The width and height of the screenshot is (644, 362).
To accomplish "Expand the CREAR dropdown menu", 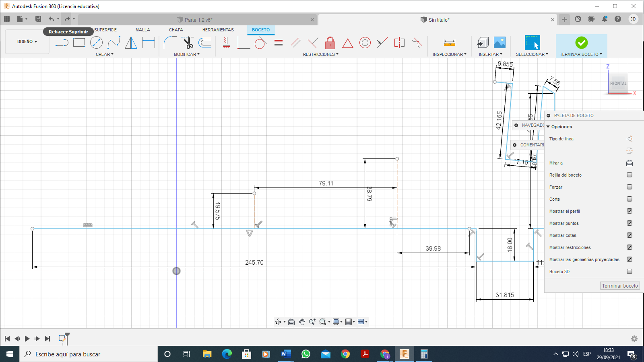I will 105,54.
